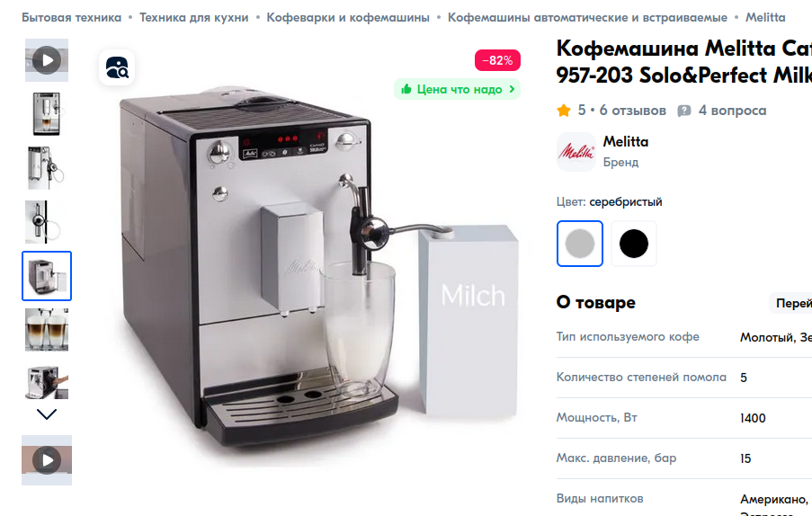Open the '6 отзывов' reviews link

pyautogui.click(x=633, y=111)
